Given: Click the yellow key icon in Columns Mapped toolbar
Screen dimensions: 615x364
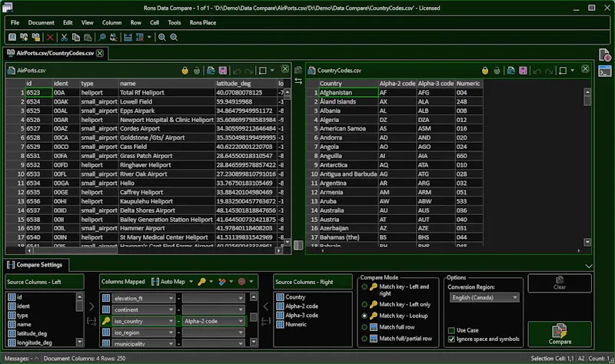Looking at the screenshot, I should pyautogui.click(x=201, y=282).
